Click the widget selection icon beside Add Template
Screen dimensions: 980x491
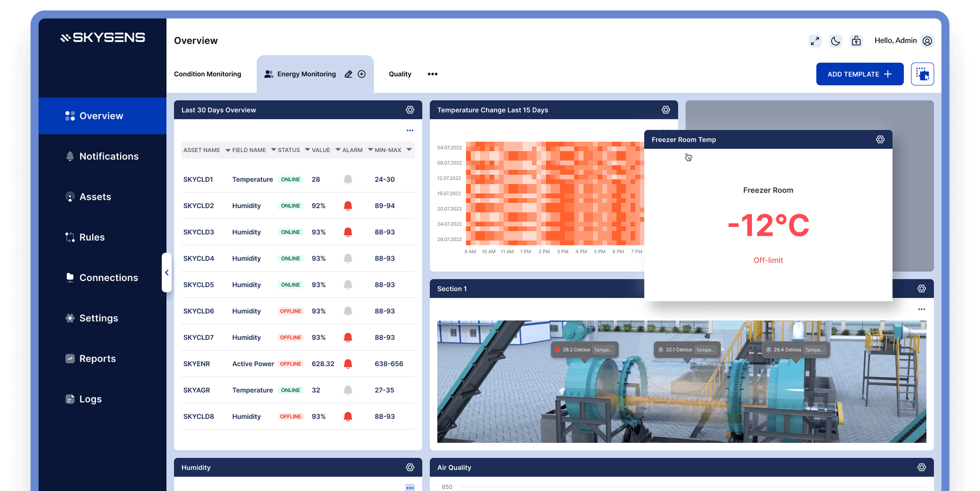pyautogui.click(x=922, y=74)
